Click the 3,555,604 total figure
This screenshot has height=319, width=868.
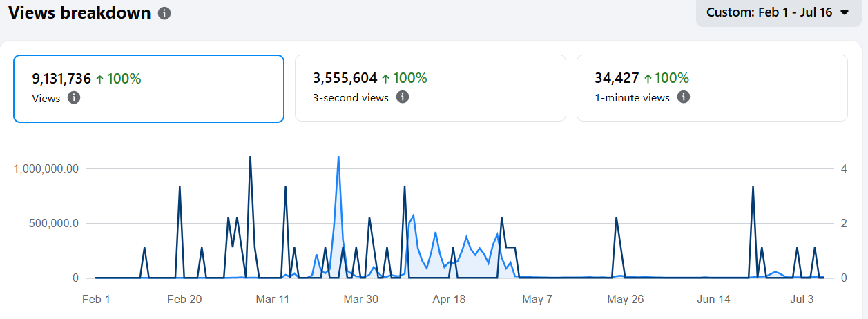345,79
